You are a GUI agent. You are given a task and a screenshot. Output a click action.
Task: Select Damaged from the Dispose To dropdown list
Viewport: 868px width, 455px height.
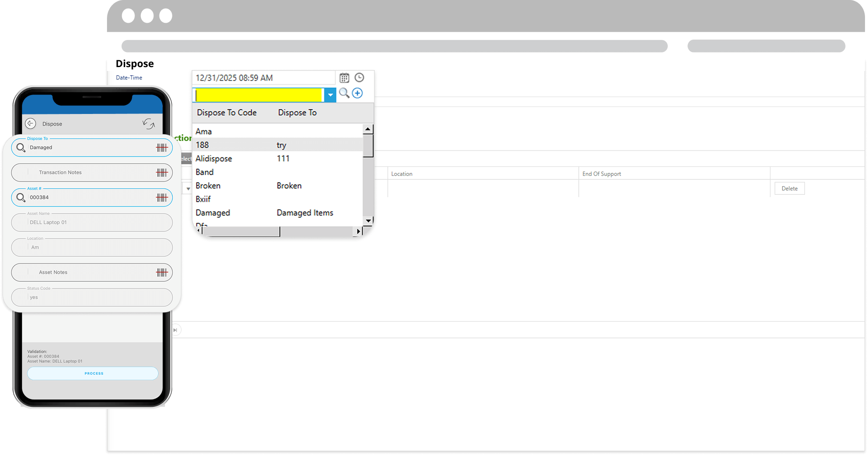pos(212,212)
